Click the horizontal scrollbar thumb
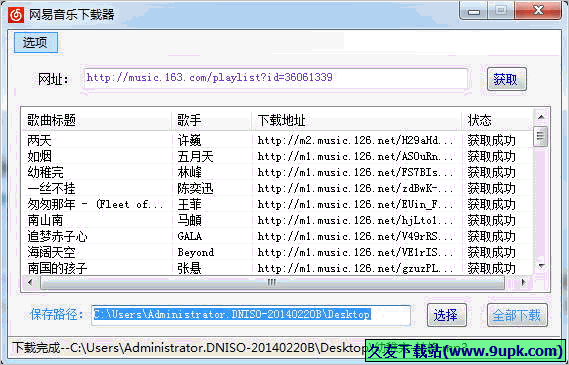569x365 pixels. (x=272, y=282)
